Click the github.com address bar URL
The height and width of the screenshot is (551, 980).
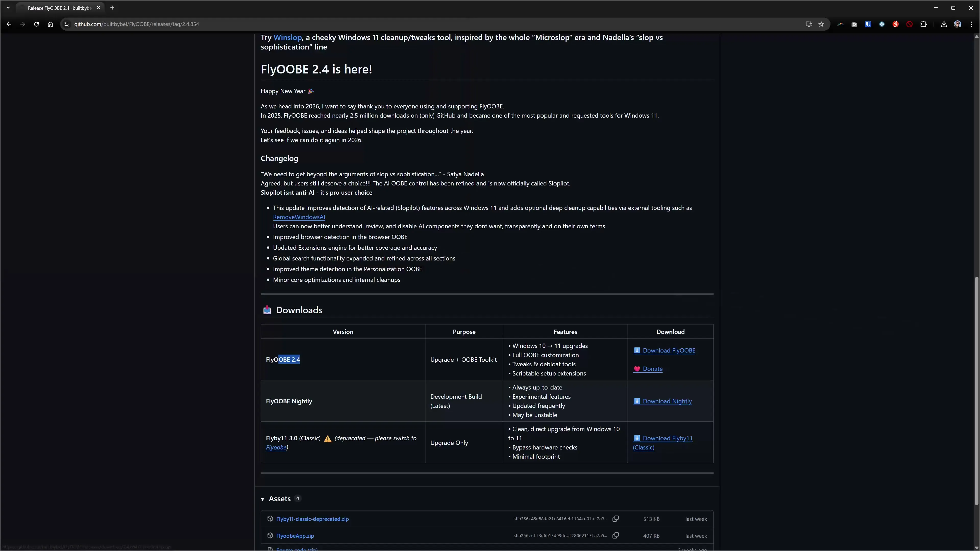pyautogui.click(x=136, y=24)
